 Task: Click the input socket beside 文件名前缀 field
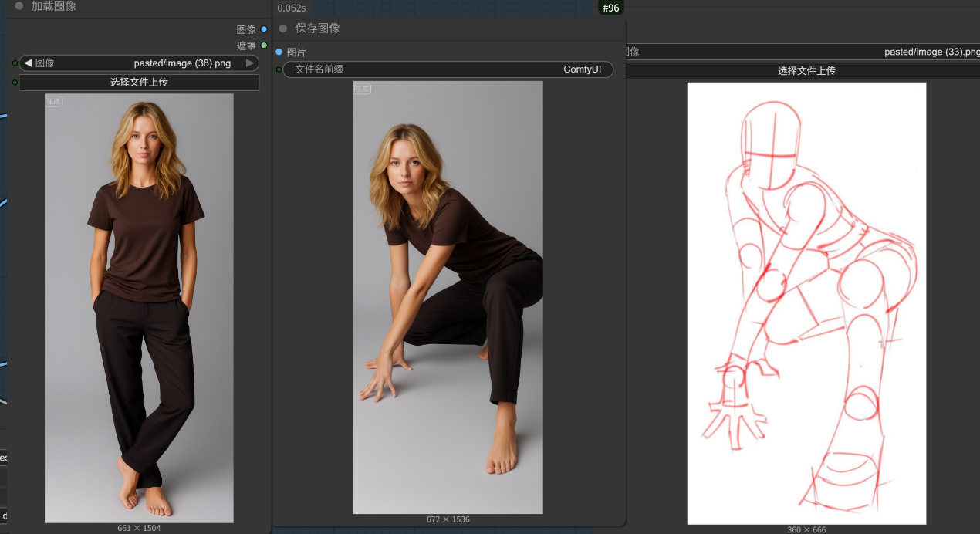click(279, 69)
